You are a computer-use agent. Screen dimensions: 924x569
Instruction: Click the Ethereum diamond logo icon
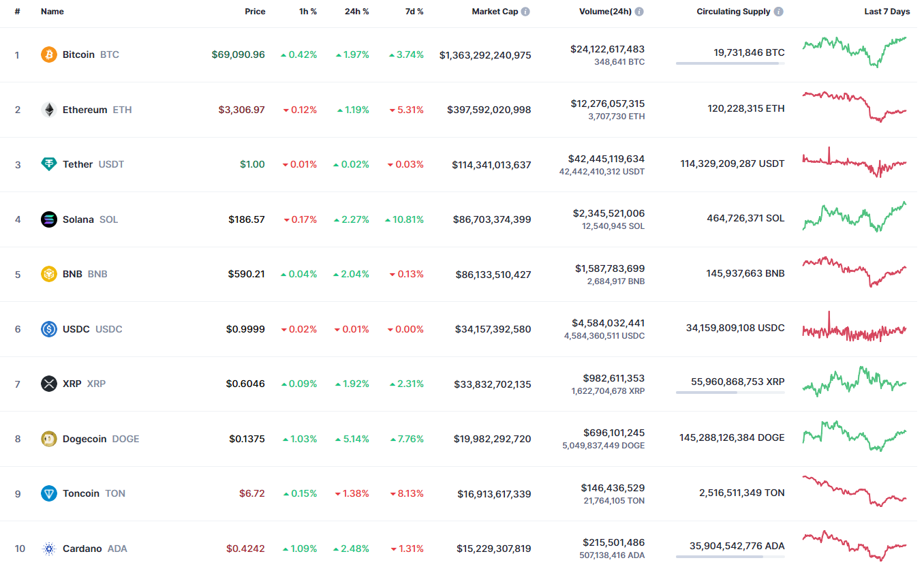point(48,110)
